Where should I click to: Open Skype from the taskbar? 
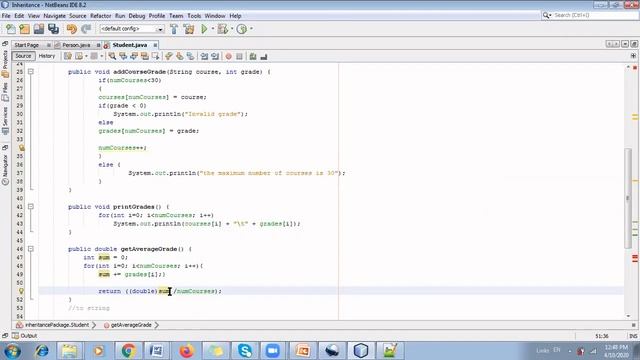pos(244,351)
